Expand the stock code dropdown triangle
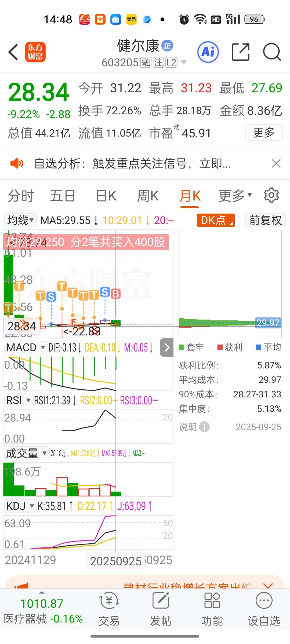The height and width of the screenshot is (644, 290). [184, 63]
